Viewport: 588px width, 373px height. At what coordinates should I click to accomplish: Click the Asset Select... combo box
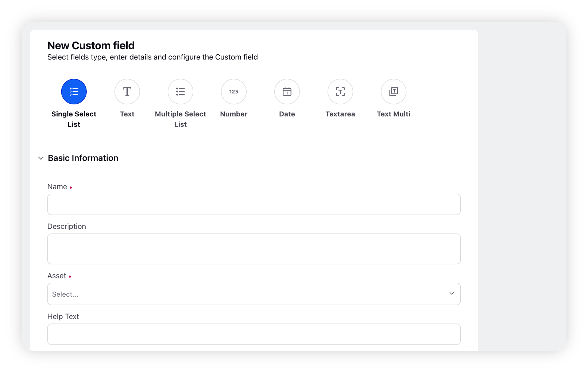(254, 294)
